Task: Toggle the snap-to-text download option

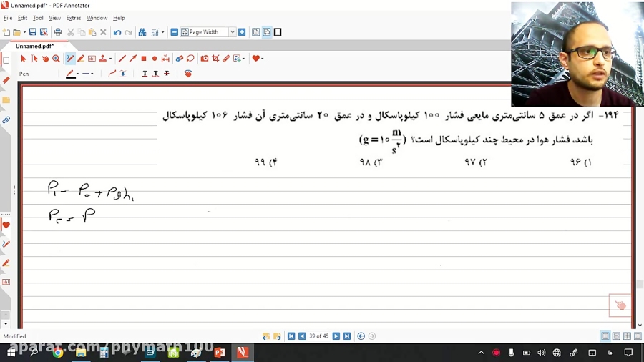Action: click(x=123, y=74)
